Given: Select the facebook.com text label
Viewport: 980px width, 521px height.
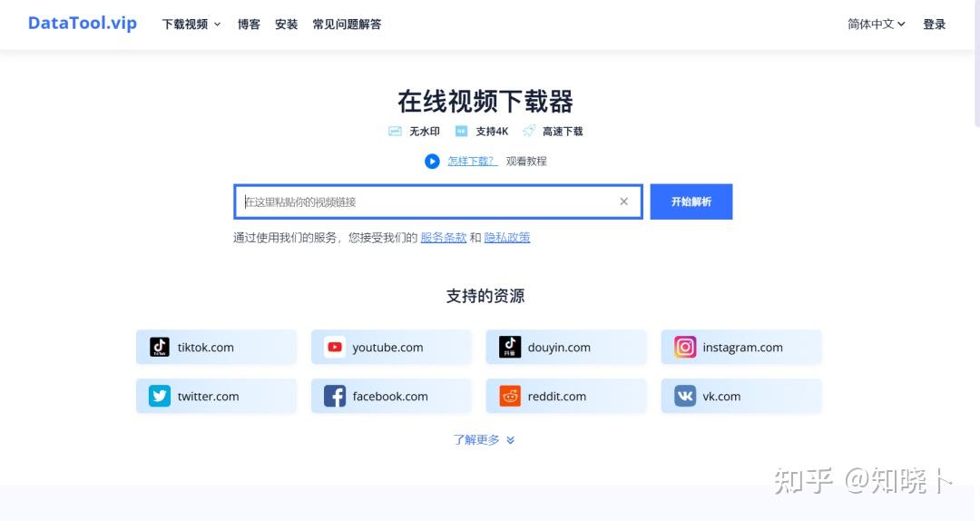Looking at the screenshot, I should 390,396.
